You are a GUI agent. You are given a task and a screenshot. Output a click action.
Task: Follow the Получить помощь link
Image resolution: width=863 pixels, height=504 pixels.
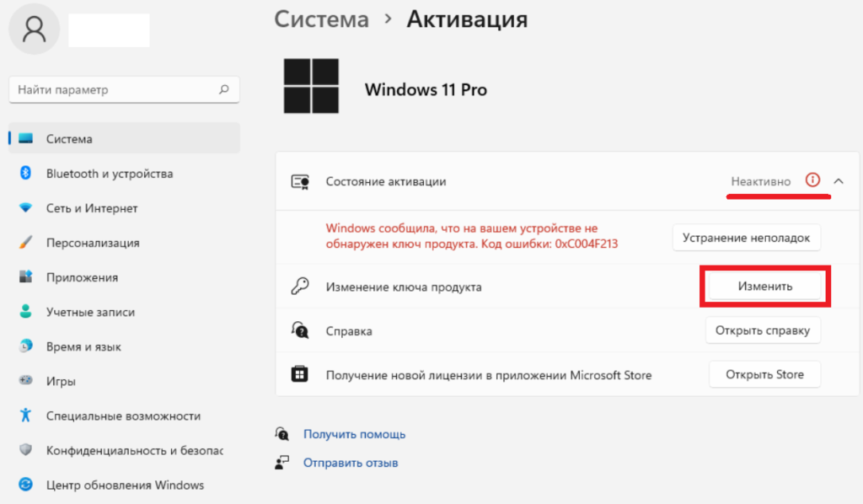click(354, 434)
